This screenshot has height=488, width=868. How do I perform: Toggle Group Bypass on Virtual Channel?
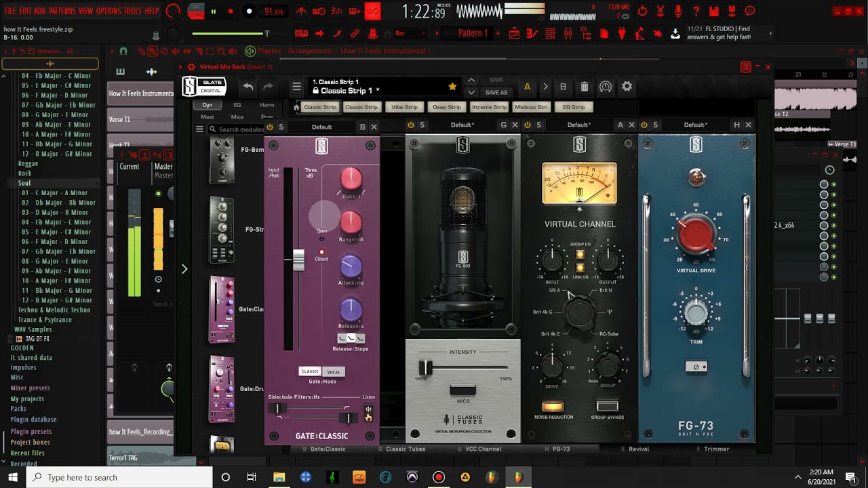click(607, 407)
